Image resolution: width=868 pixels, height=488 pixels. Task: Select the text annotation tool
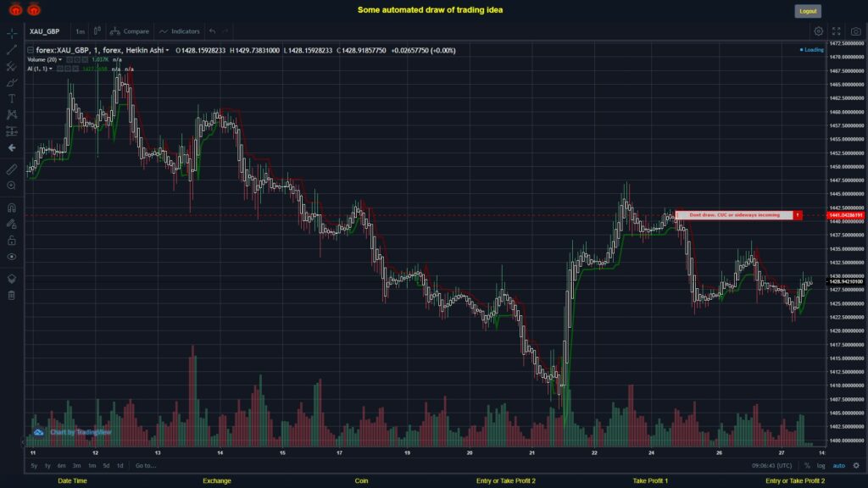coord(12,98)
